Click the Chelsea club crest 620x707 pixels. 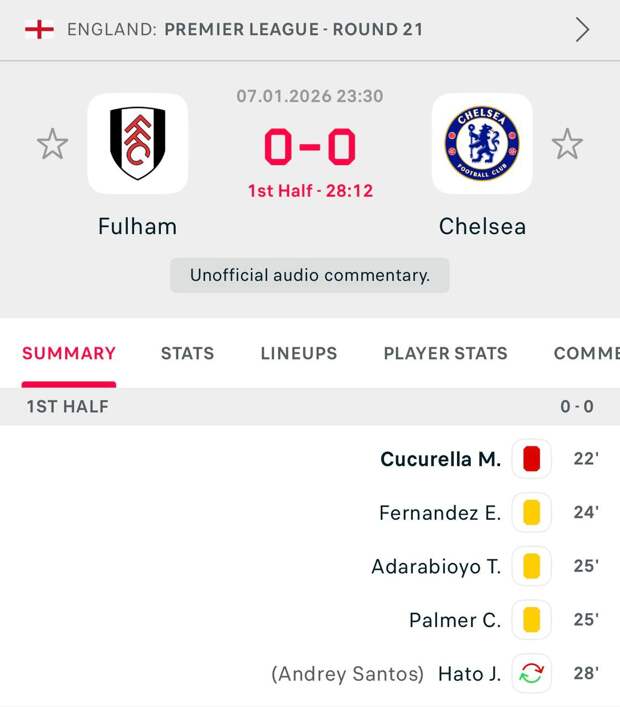[x=482, y=144]
